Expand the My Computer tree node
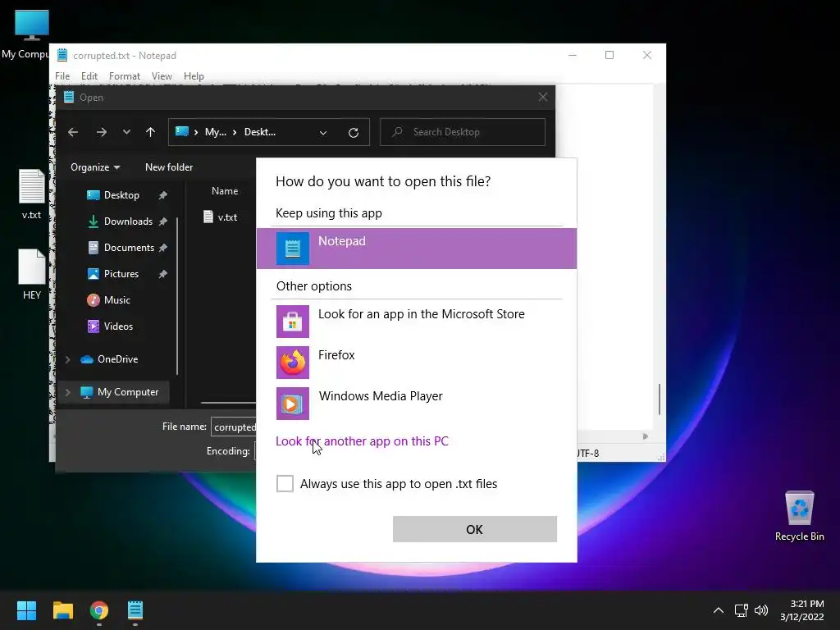This screenshot has height=630, width=840. pyautogui.click(x=68, y=392)
